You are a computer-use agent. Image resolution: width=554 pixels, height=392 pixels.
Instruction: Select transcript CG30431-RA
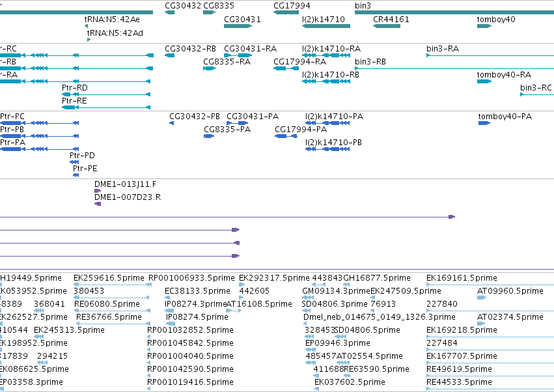[238, 55]
